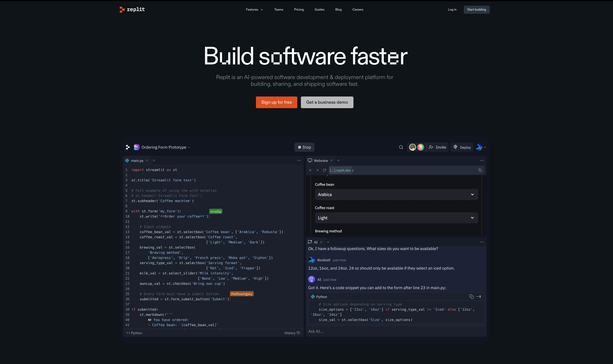Add new tab next to main.py
613x364 pixels.
coord(153,160)
